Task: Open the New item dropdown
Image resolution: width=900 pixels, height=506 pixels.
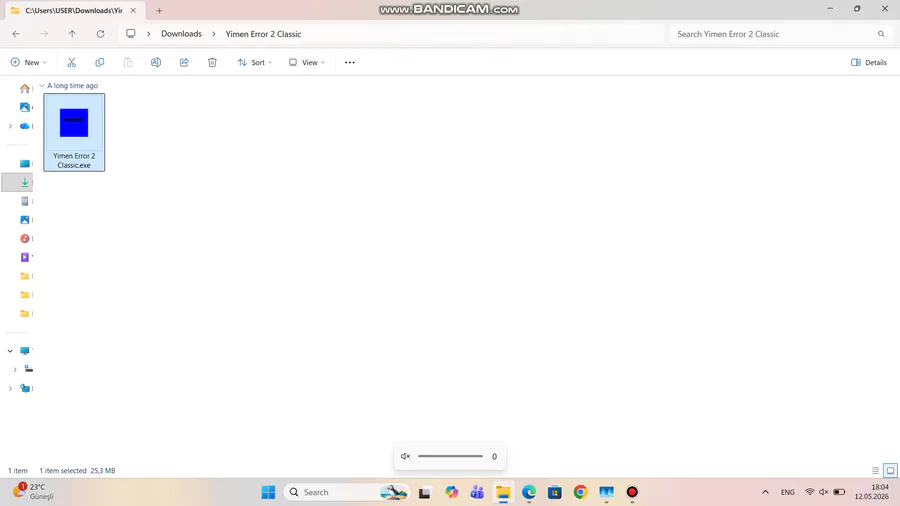Action: (x=28, y=62)
